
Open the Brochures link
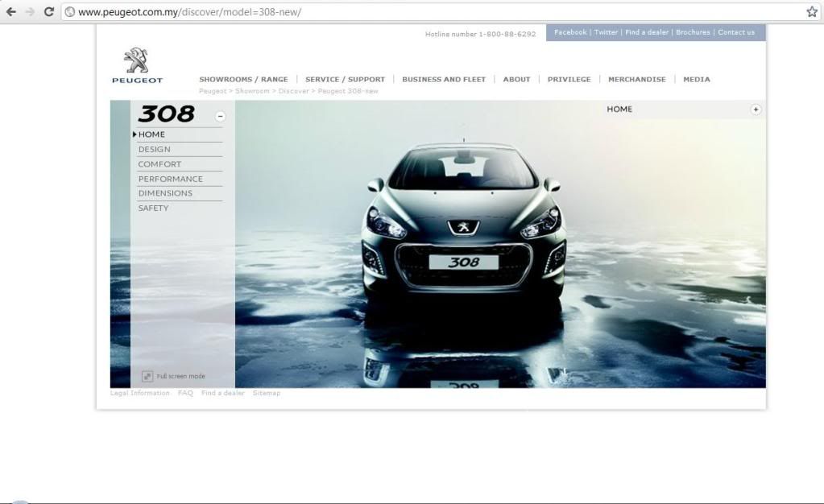pos(693,32)
